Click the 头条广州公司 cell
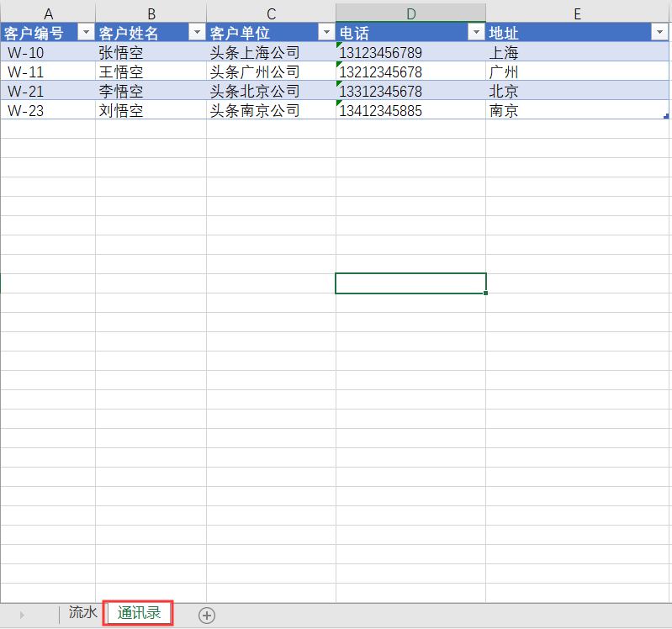 pos(271,71)
